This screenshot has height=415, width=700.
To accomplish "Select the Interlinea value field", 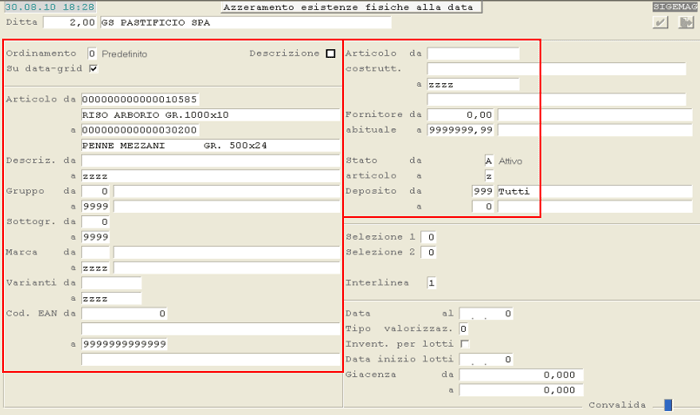I will coord(431,283).
